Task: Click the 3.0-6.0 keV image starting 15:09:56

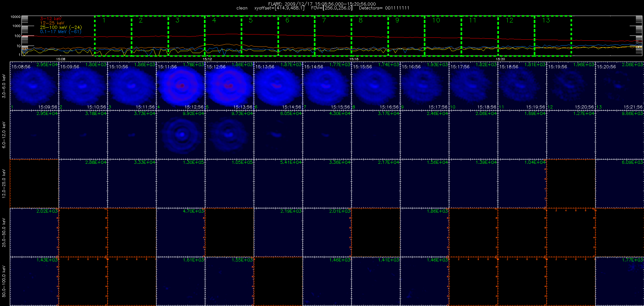Action: [x=83, y=86]
